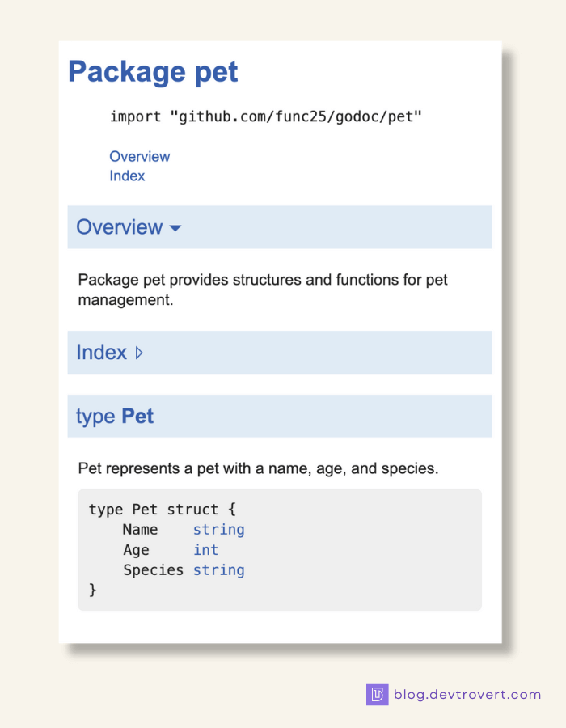Image resolution: width=566 pixels, height=728 pixels.
Task: Click the Package pet page title
Action: pos(153,72)
